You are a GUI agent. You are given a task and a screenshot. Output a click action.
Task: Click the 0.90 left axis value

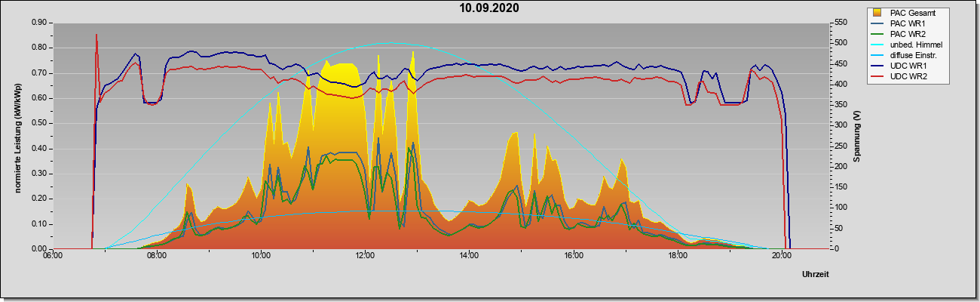tap(38, 23)
